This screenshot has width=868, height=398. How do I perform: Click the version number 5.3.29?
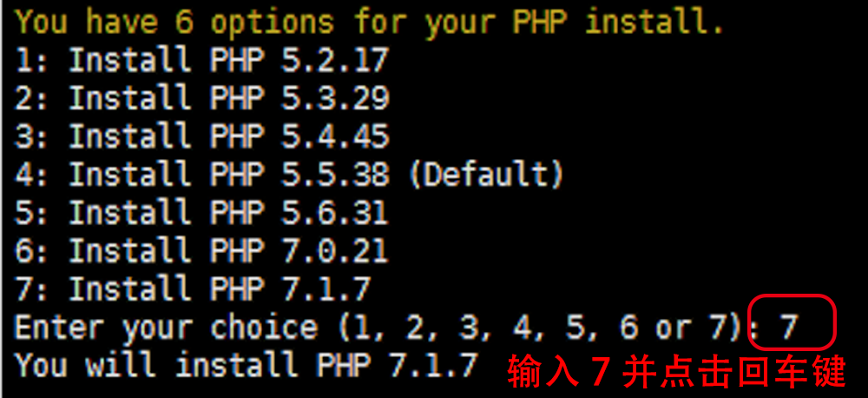coord(335,98)
